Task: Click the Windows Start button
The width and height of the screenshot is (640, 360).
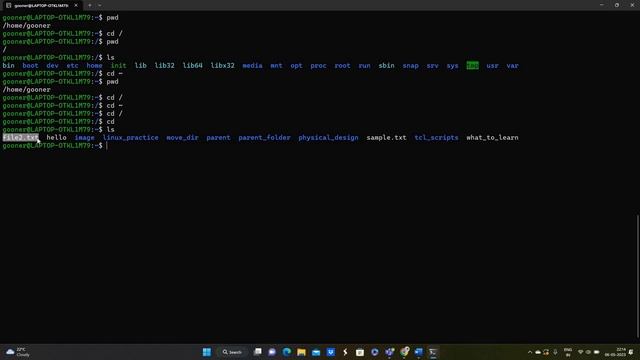Action: pyautogui.click(x=207, y=352)
